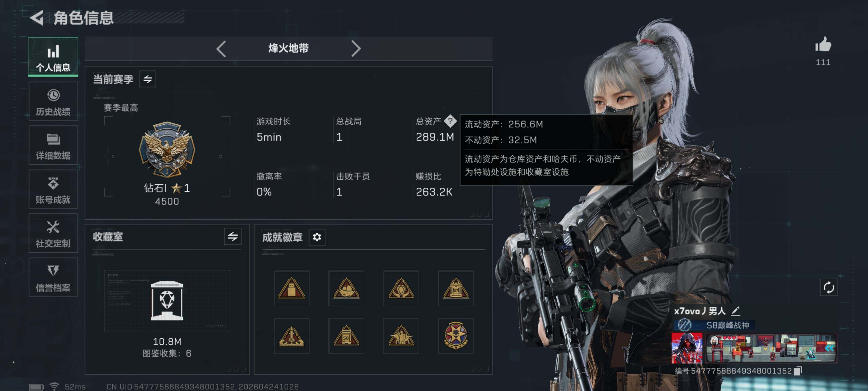Toggle the 收藏室 swap view button
868x391 pixels.
point(232,237)
